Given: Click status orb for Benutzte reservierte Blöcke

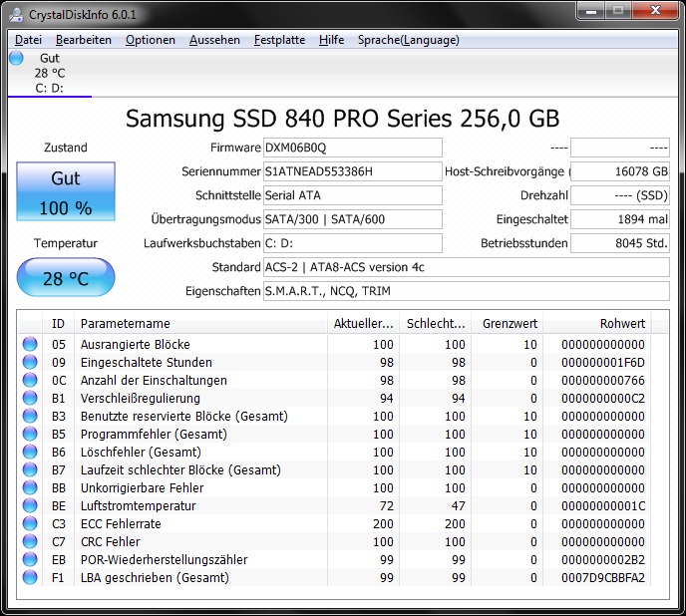Looking at the screenshot, I should coord(30,416).
